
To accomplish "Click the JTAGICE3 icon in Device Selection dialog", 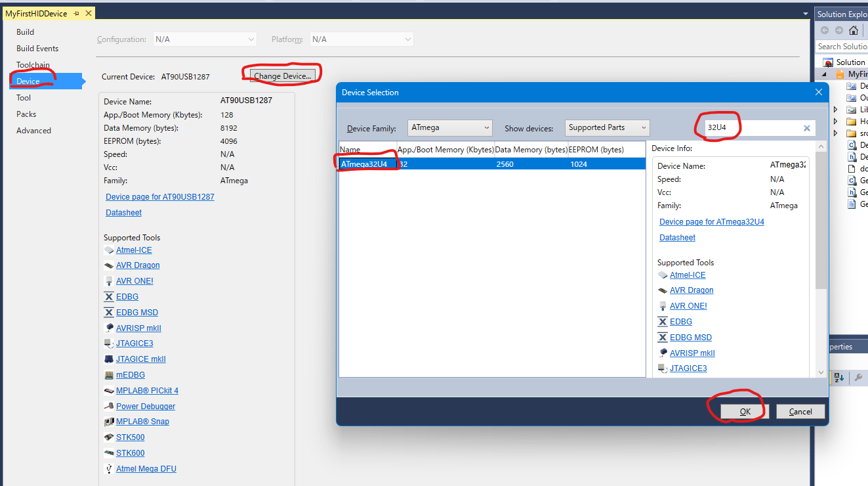I will pyautogui.click(x=663, y=368).
